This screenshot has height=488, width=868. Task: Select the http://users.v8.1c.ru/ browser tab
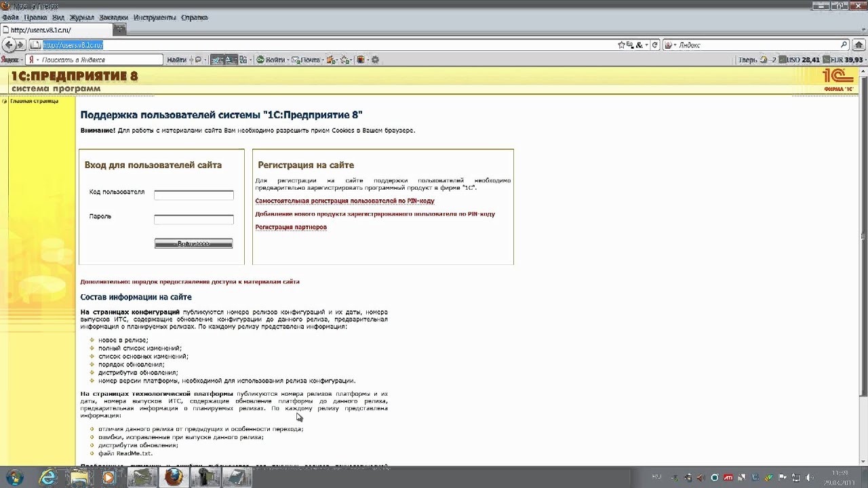(x=56, y=30)
